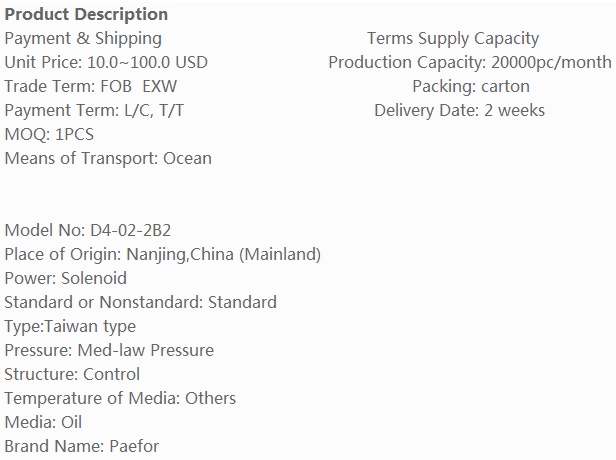Select the Payment & Shipping text

83,38
